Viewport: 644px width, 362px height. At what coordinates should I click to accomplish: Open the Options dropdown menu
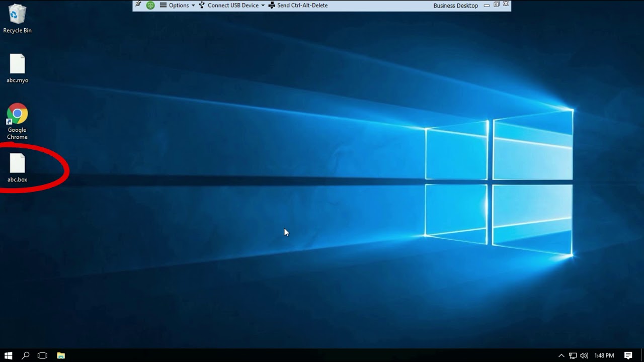pos(177,6)
